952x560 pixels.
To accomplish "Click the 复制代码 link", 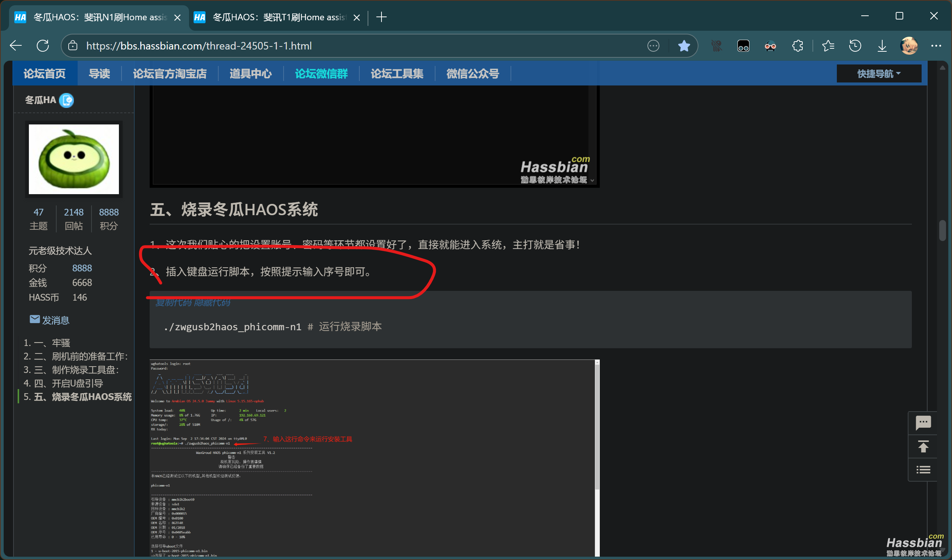I will 173,302.
